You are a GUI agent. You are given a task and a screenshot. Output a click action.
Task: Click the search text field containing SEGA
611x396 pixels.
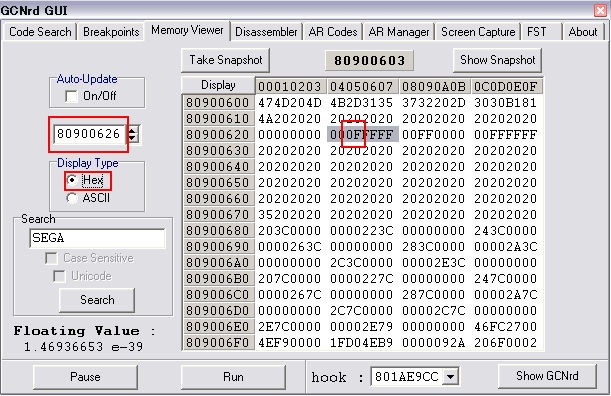point(97,238)
